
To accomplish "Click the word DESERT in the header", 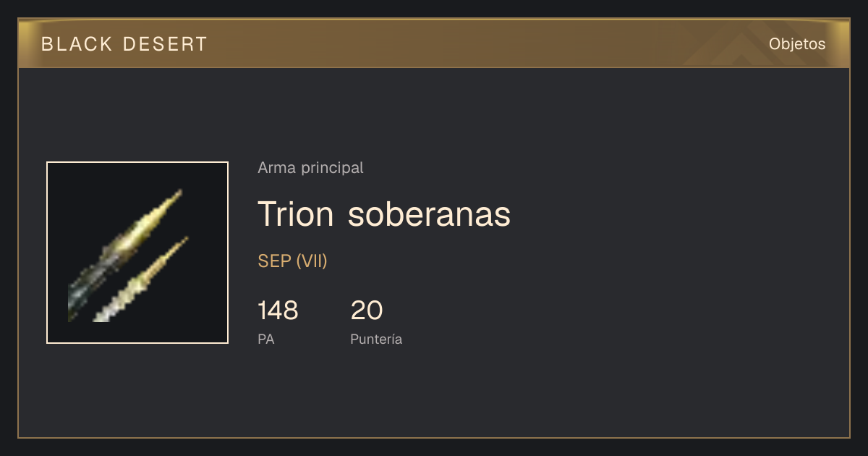I will pos(165,44).
